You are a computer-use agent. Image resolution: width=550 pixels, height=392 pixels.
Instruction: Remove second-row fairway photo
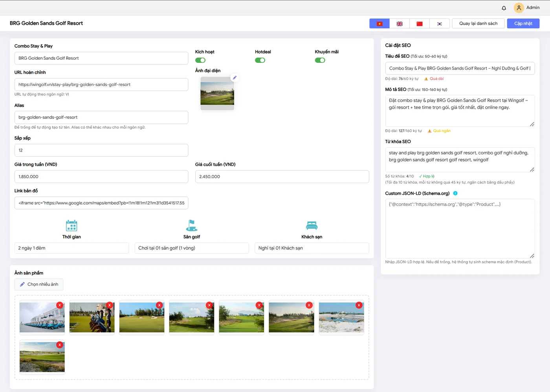[60, 344]
